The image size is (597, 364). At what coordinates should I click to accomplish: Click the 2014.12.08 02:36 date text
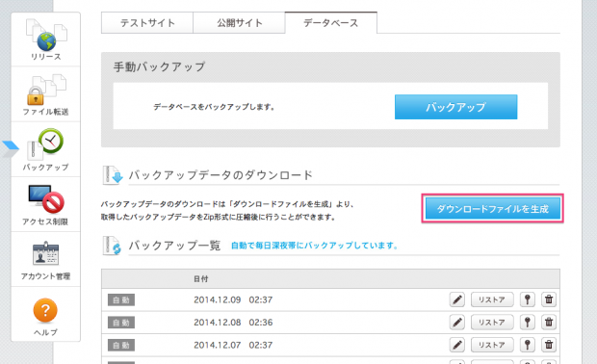(x=233, y=323)
